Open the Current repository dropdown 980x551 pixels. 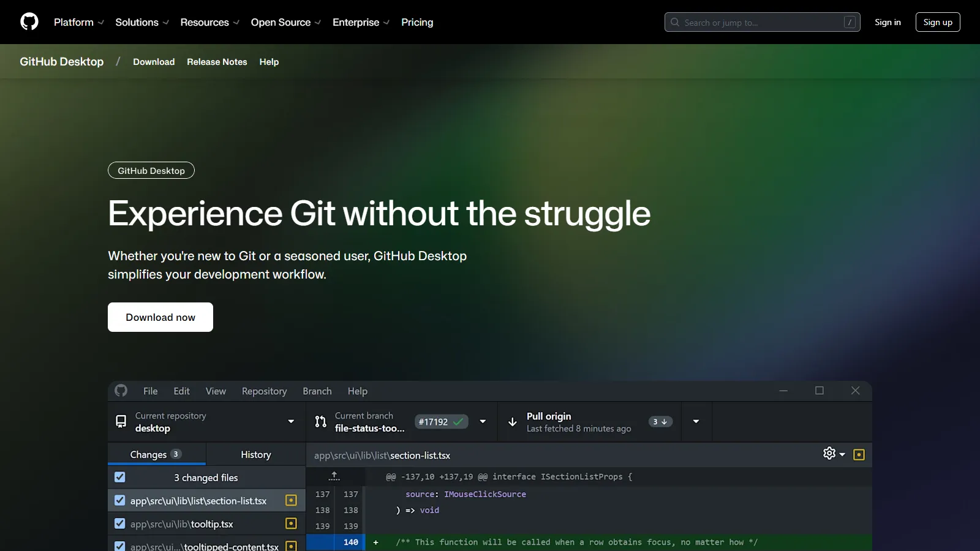tap(290, 421)
